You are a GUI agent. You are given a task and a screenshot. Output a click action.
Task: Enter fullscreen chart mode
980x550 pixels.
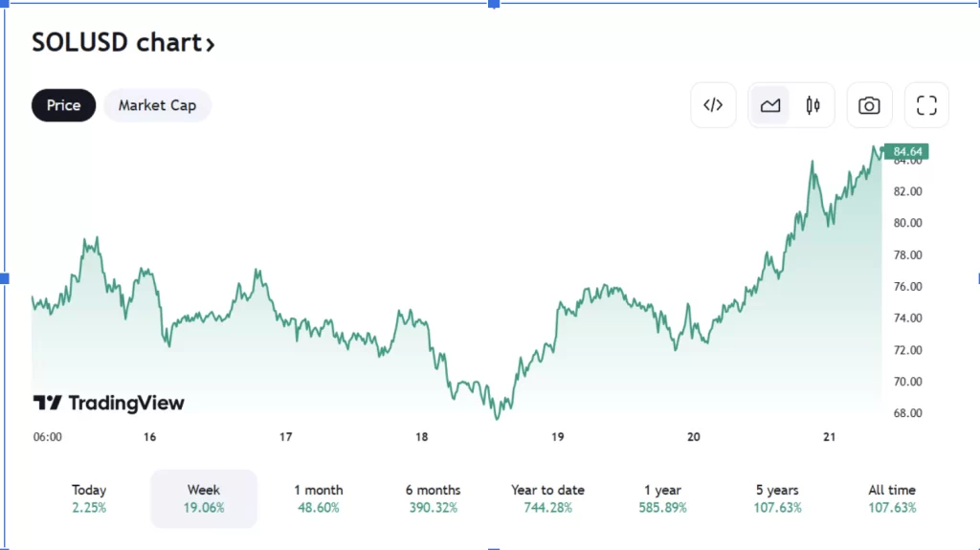tap(926, 105)
